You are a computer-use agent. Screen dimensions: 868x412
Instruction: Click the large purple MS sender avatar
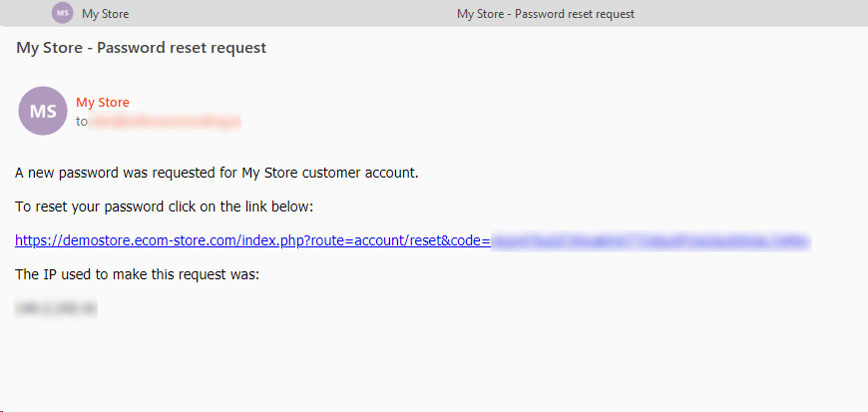[x=43, y=111]
